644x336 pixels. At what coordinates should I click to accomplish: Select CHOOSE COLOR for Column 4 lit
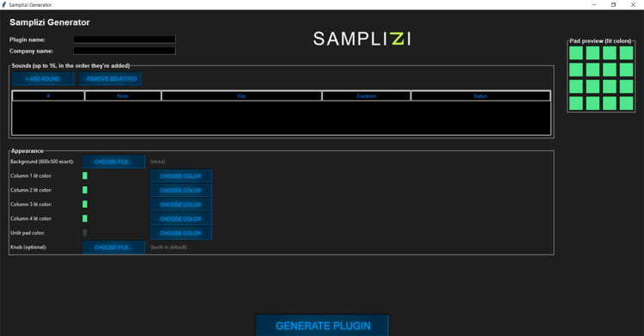(x=180, y=219)
